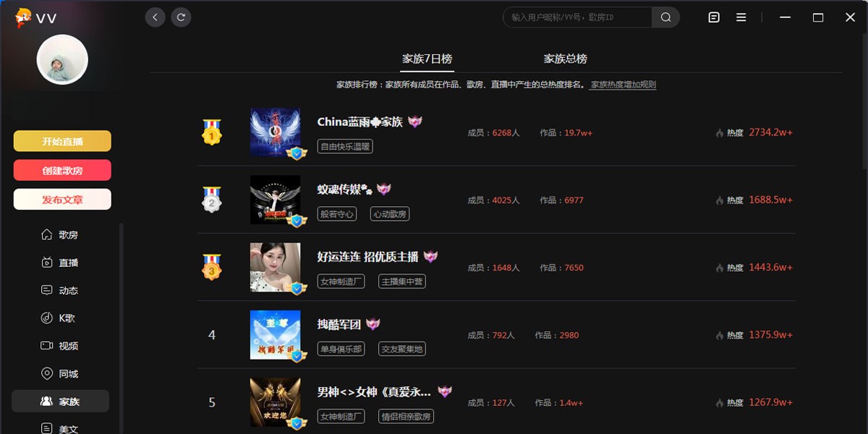Open the hamburger menu in title bar
This screenshot has width=868, height=434.
(x=741, y=17)
